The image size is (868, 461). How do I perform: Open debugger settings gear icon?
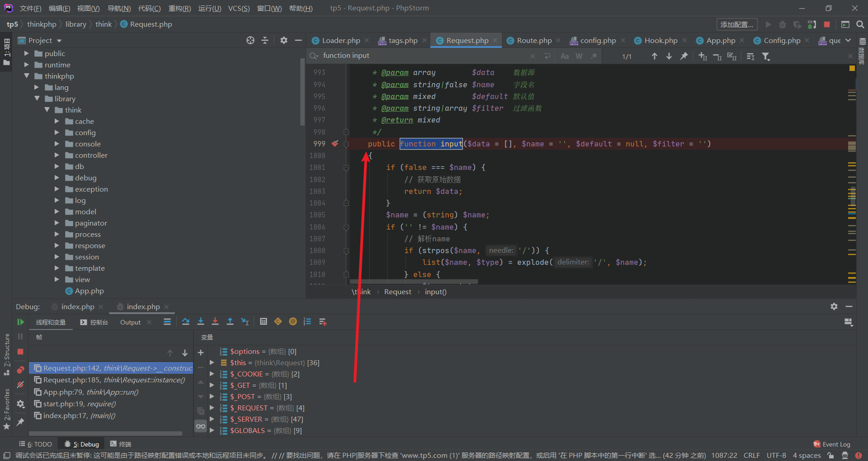pyautogui.click(x=20, y=404)
